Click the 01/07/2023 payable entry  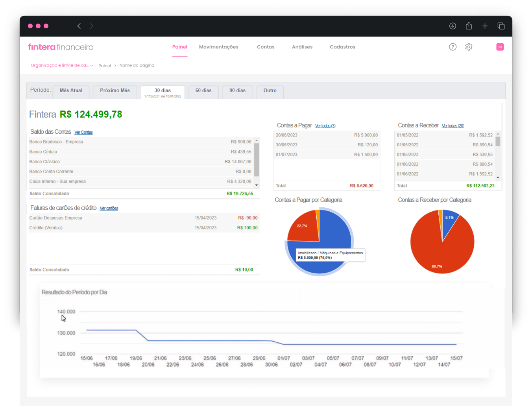pos(327,155)
